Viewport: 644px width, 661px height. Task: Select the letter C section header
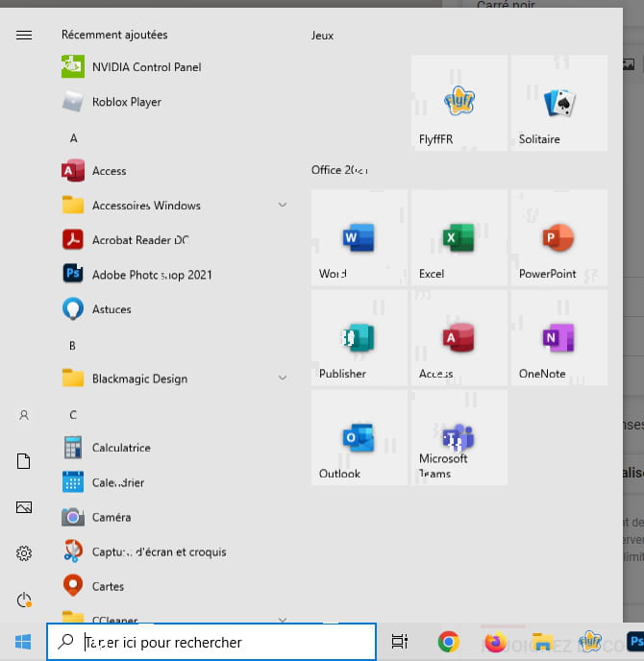pos(73,415)
